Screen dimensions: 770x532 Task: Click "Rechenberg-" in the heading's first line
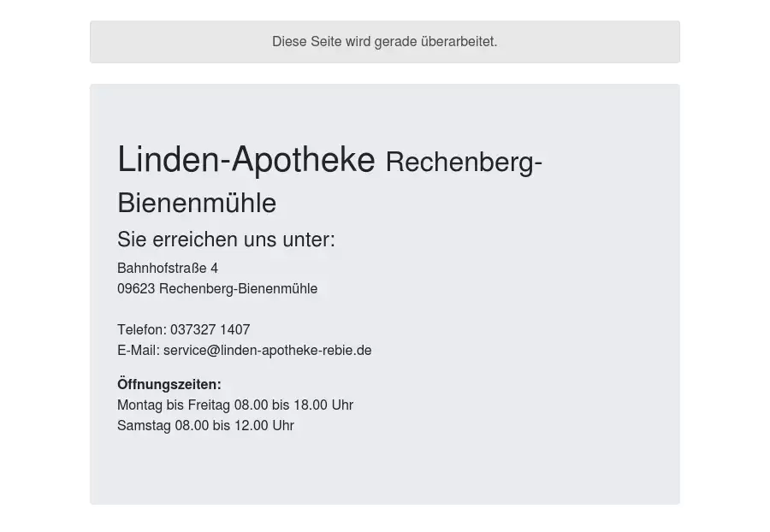click(464, 162)
